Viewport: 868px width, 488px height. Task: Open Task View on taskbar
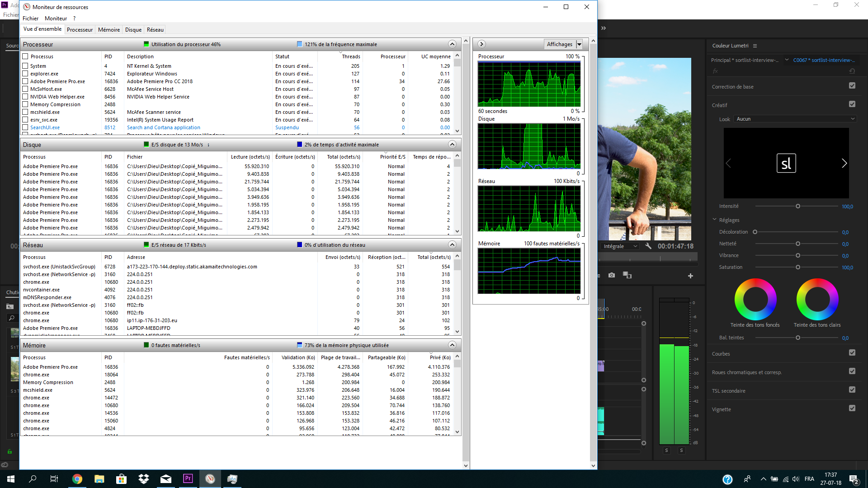coord(54,479)
